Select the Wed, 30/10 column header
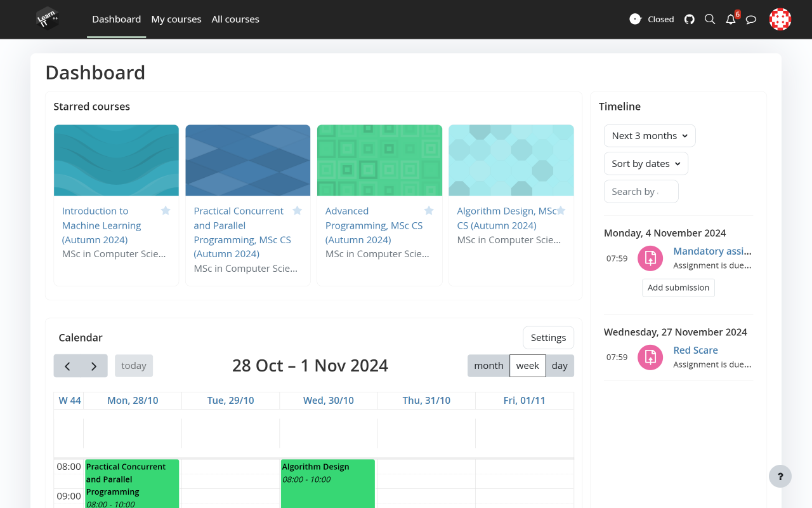This screenshot has height=508, width=812. [329, 401]
